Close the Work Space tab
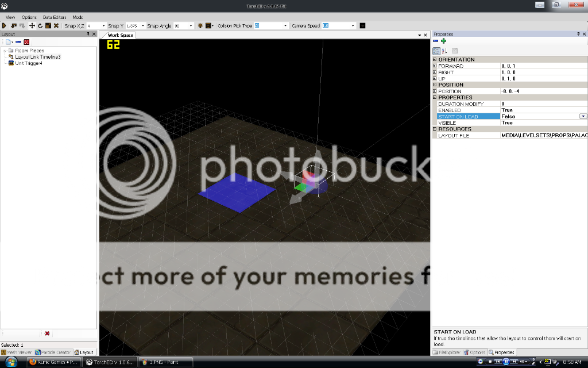Viewport: 588px width, 368px height. 425,35
